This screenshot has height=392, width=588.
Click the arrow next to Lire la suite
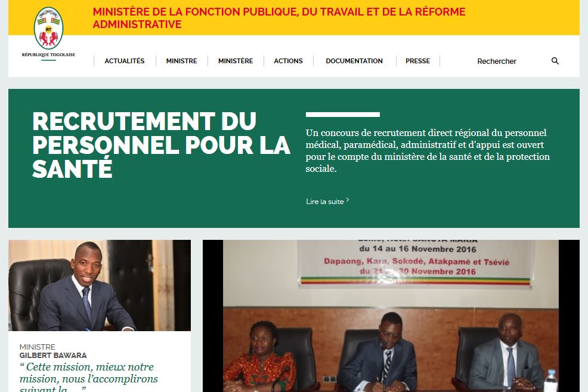[348, 200]
